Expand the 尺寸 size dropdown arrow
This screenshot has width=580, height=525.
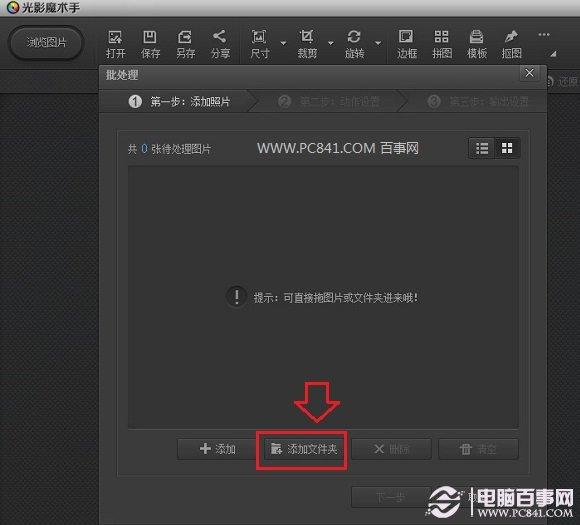pyautogui.click(x=283, y=43)
